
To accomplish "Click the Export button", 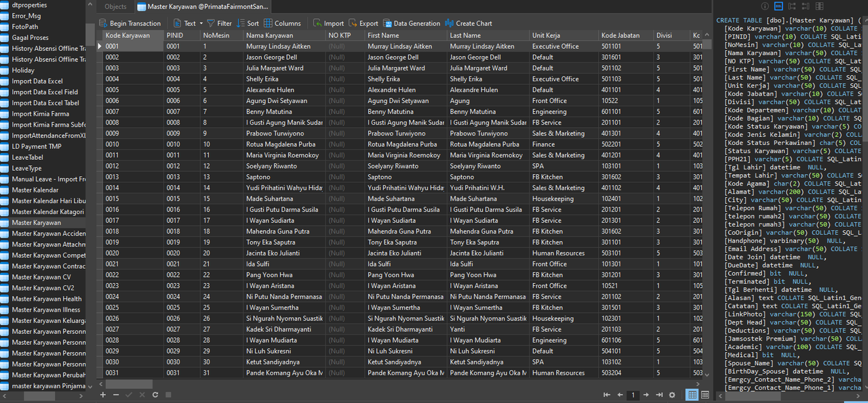I will pos(363,23).
